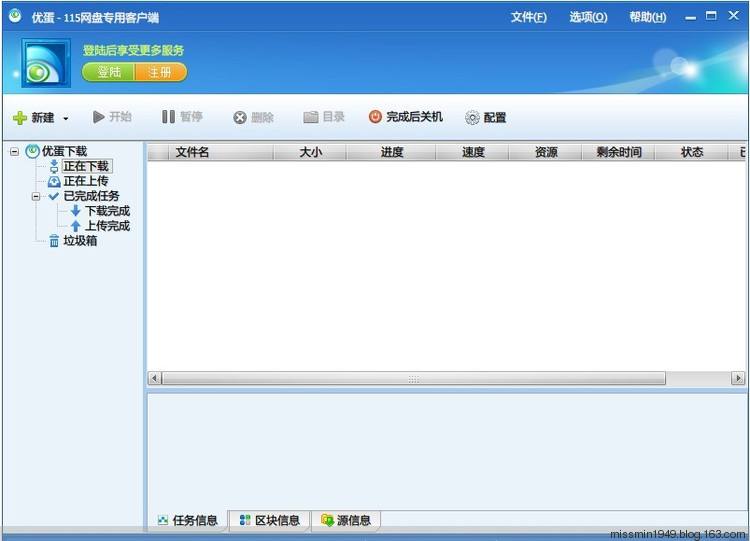This screenshot has height=541, width=750.
Task: Sort by 剩余时间 column header
Action: [x=618, y=152]
